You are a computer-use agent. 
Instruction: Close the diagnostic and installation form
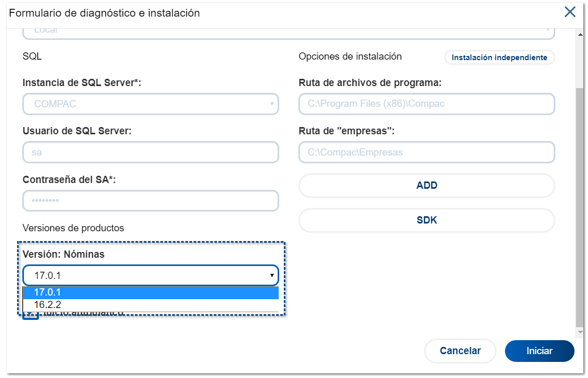tap(570, 12)
